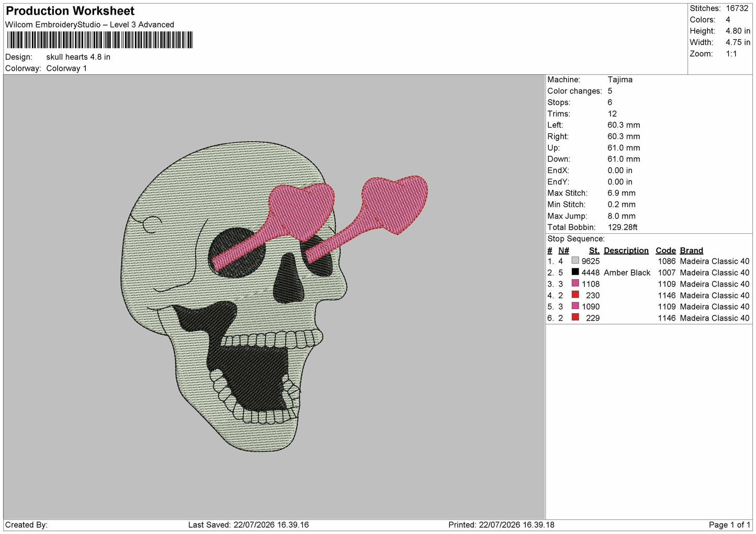The height and width of the screenshot is (534, 756).
Task: Click the Left value 60.3 mm
Action: [624, 125]
